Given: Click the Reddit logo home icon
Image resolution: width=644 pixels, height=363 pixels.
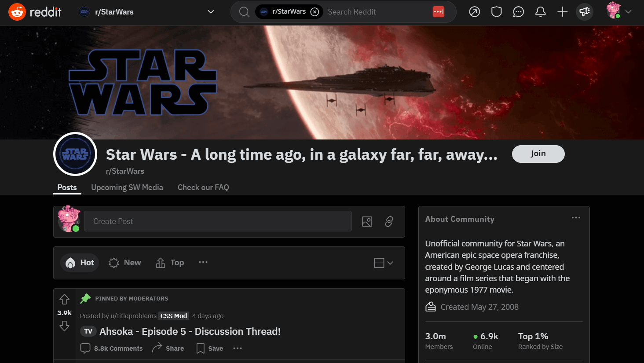Looking at the screenshot, I should point(17,12).
